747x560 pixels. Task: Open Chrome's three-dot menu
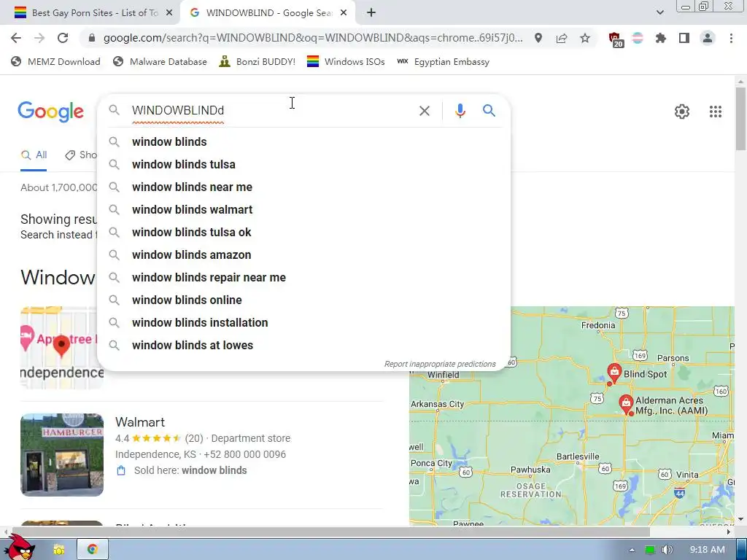(731, 38)
